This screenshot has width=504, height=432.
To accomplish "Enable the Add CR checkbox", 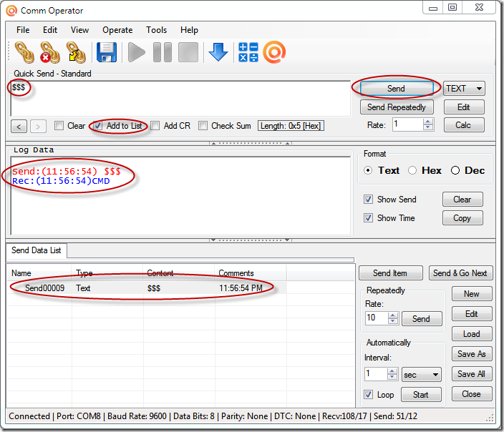I will [155, 126].
